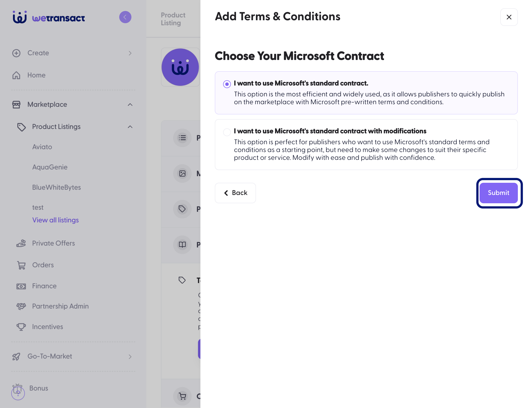This screenshot has width=532, height=408.
Task: Collapse the sidebar with purple arrow button
Action: click(125, 17)
